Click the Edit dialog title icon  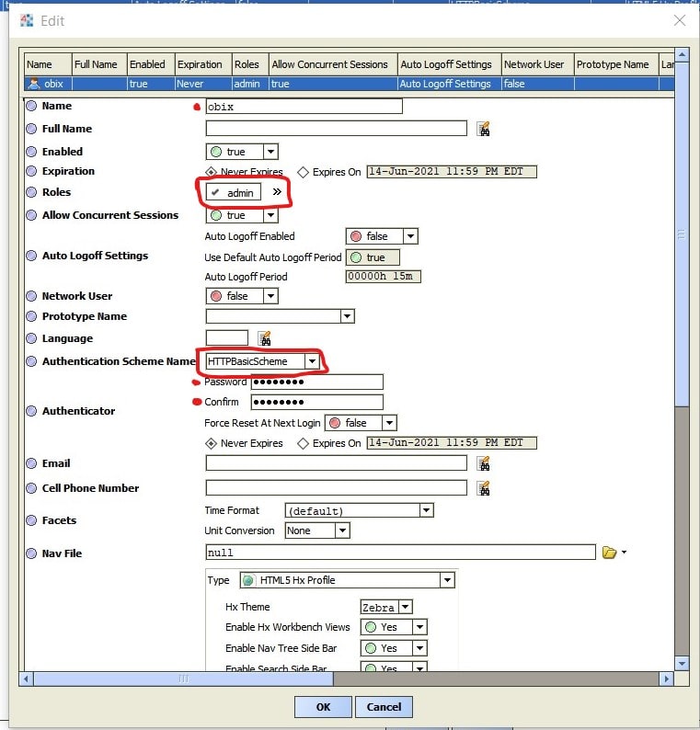[27, 20]
